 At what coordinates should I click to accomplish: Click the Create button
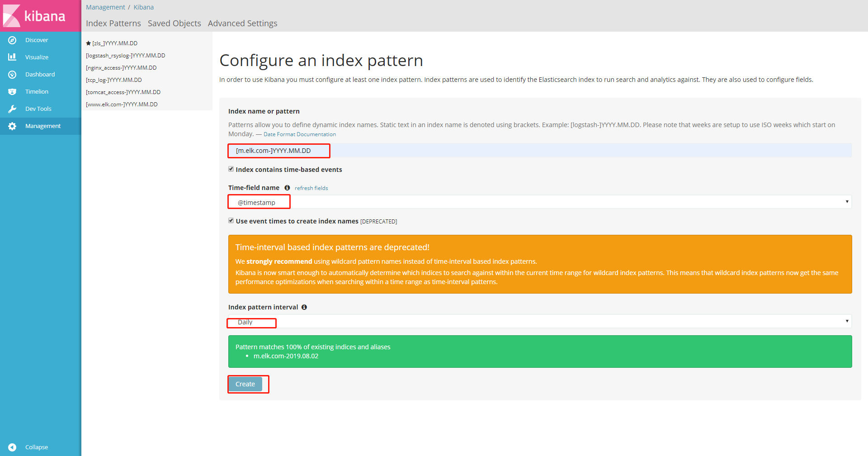tap(245, 384)
